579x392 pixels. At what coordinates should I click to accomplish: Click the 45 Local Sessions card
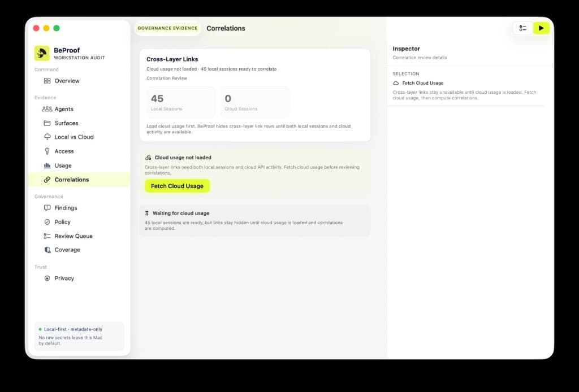[x=181, y=102]
